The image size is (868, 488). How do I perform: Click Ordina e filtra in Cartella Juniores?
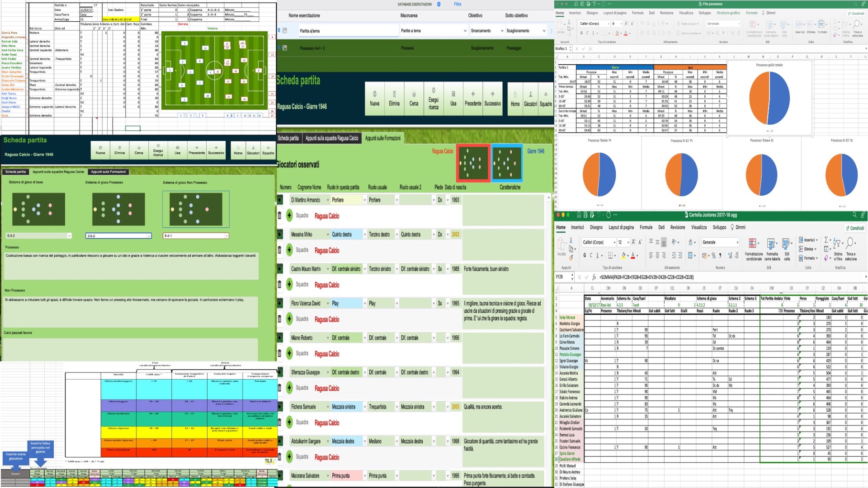[x=838, y=249]
